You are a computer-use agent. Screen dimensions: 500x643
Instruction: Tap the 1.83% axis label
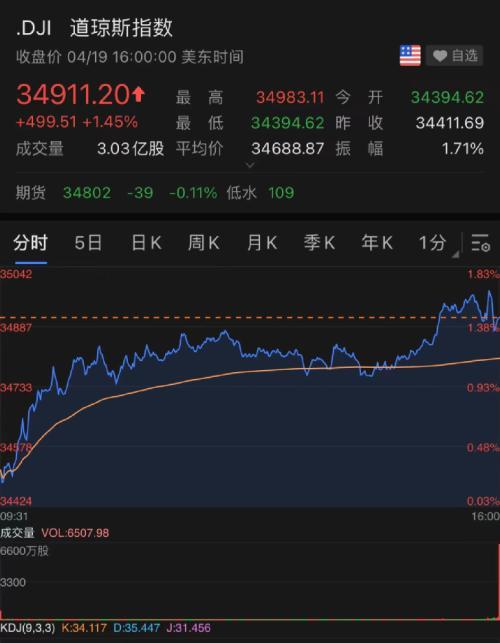484,274
